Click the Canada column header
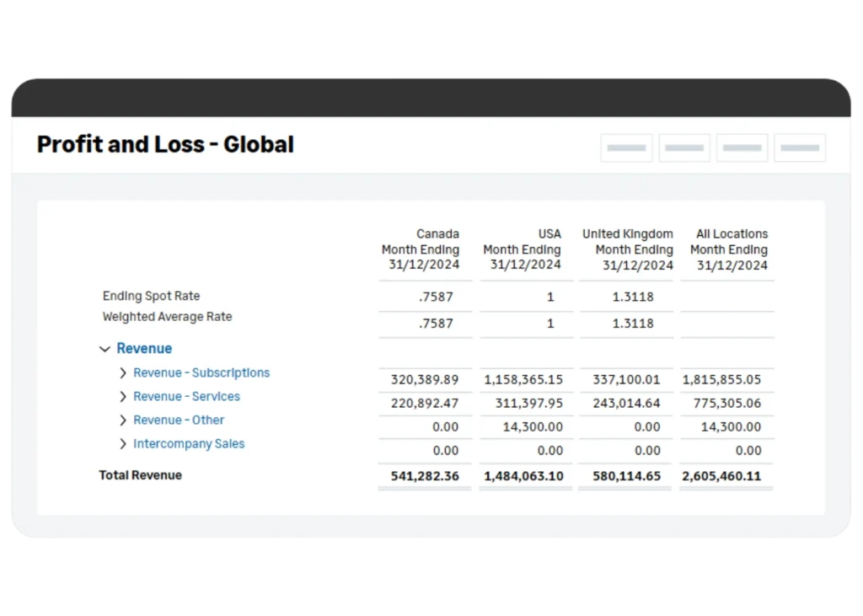The width and height of the screenshot is (863, 616). tap(421, 249)
